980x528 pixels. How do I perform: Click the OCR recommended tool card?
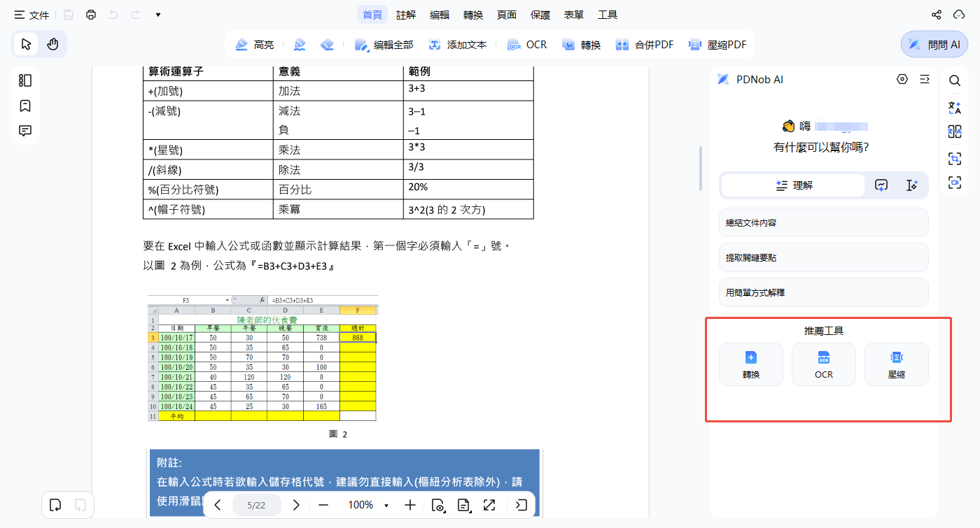pyautogui.click(x=824, y=364)
